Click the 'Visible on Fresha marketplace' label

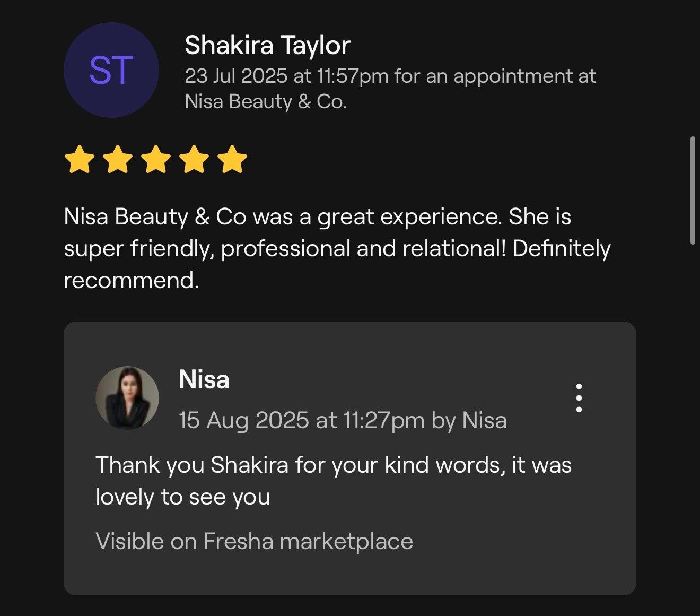254,541
